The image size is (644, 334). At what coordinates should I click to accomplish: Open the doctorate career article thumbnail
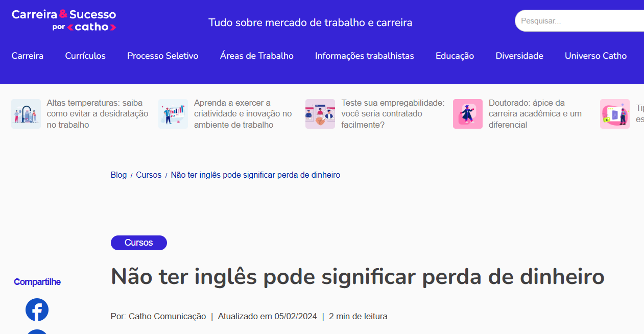coord(467,113)
